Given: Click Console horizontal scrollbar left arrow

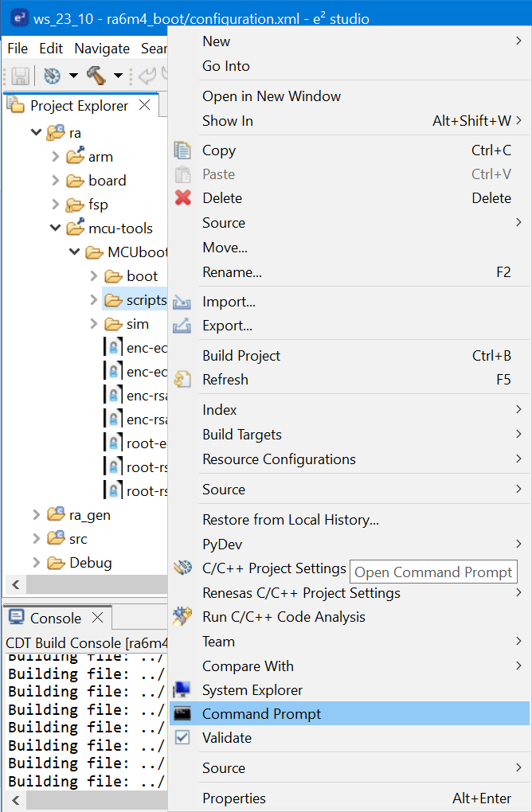Looking at the screenshot, I should 16,800.
